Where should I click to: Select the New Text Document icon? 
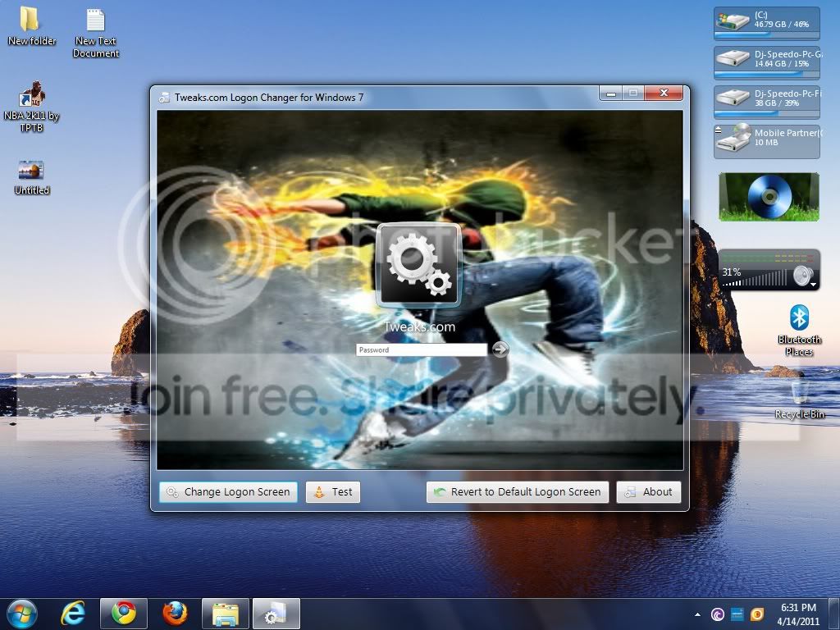[95, 33]
